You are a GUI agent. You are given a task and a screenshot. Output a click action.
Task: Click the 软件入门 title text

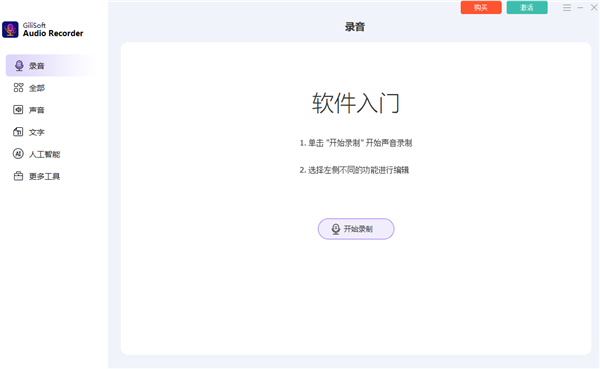point(356,103)
